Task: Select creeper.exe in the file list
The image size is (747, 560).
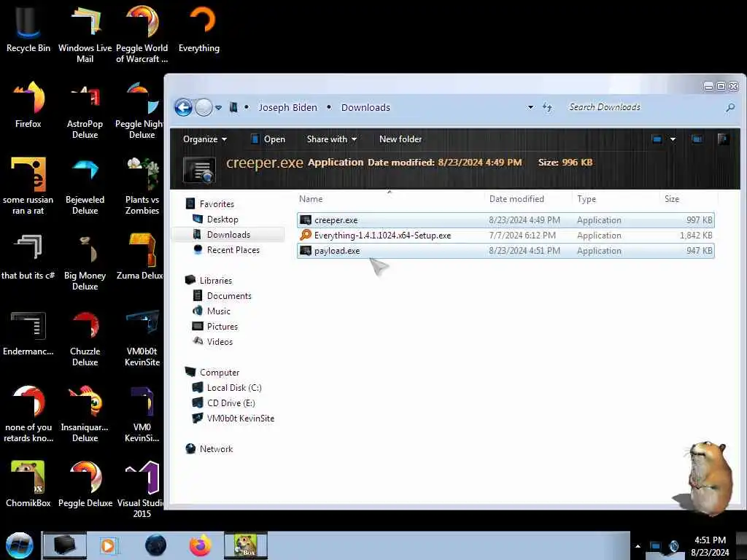Action: (506, 220)
